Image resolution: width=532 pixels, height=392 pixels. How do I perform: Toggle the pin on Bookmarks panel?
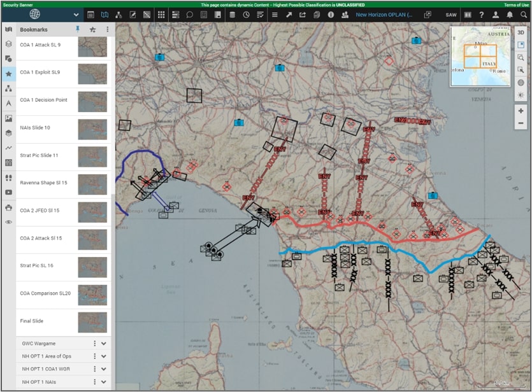(x=78, y=29)
